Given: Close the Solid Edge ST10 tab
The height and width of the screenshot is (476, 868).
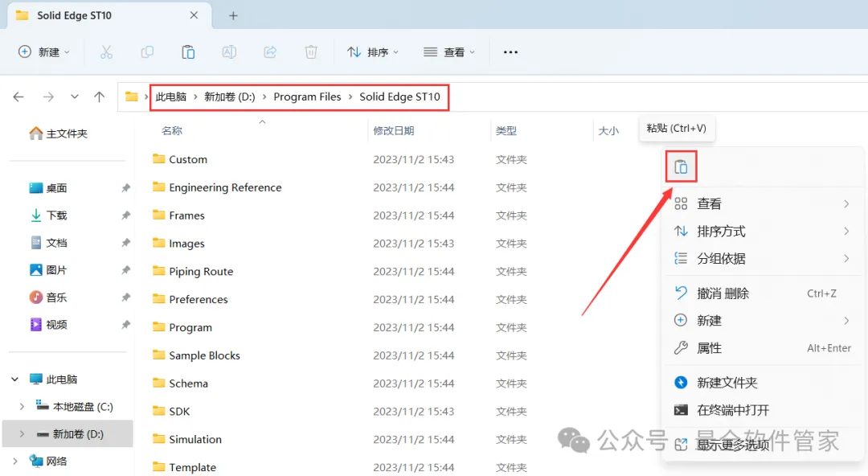Looking at the screenshot, I should click(x=194, y=15).
